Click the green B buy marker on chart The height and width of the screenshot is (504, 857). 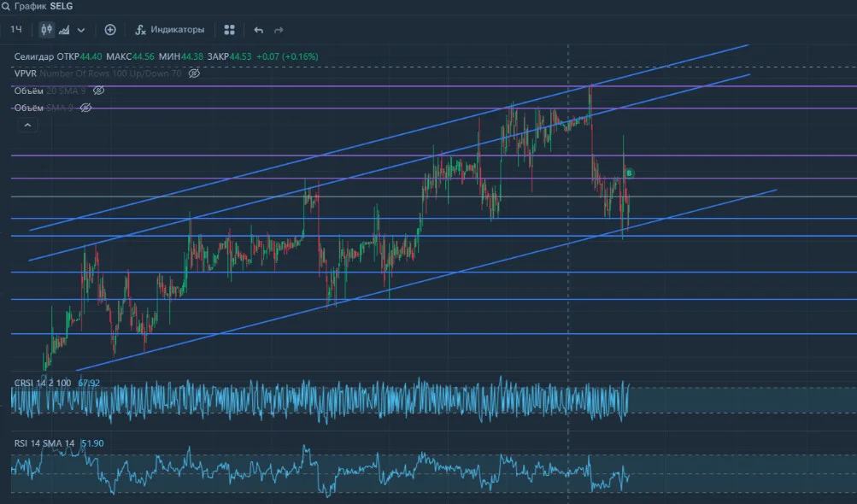coord(629,173)
